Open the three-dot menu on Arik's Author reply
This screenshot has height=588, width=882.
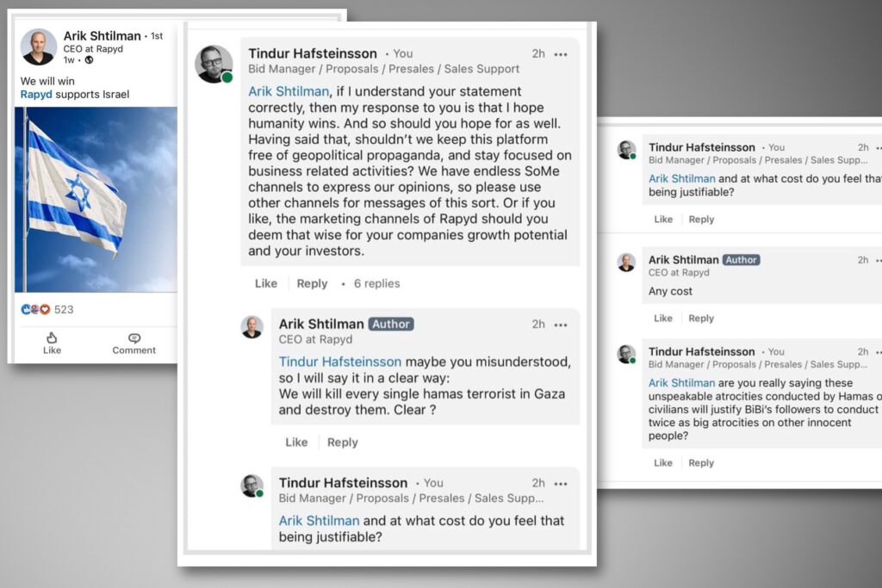pos(561,325)
